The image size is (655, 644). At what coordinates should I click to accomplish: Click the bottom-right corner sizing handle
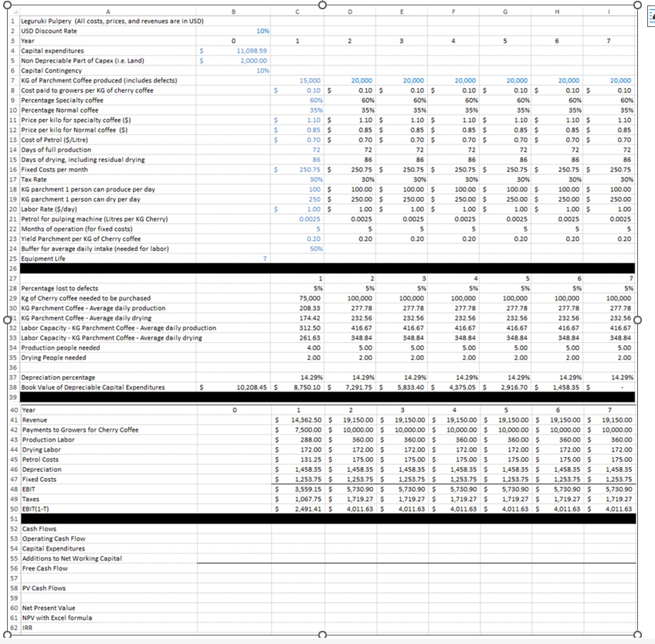(x=637, y=635)
